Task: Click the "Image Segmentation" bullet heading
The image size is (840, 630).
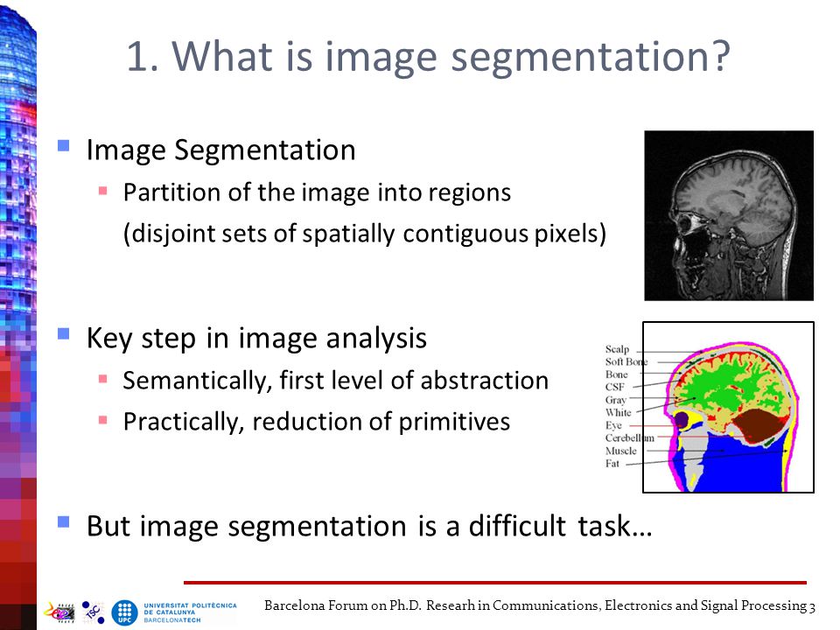Action: point(220,150)
